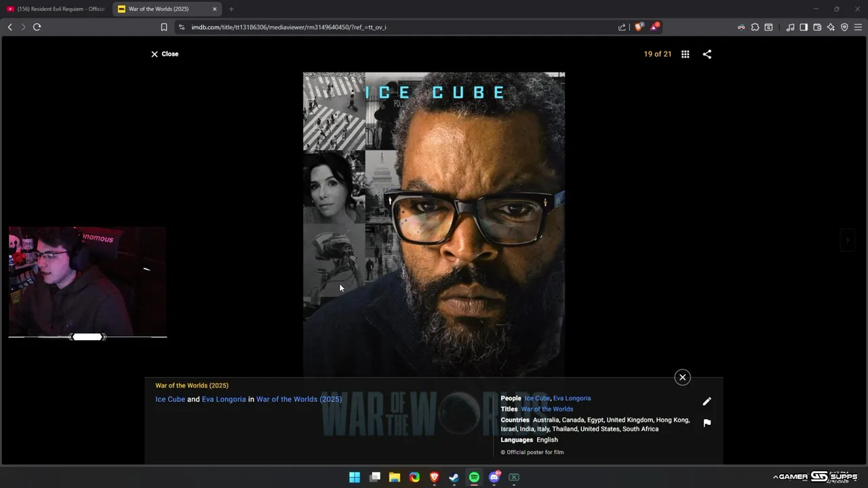Edit image details with pencil icon
Image resolution: width=868 pixels, height=488 pixels.
tap(707, 401)
